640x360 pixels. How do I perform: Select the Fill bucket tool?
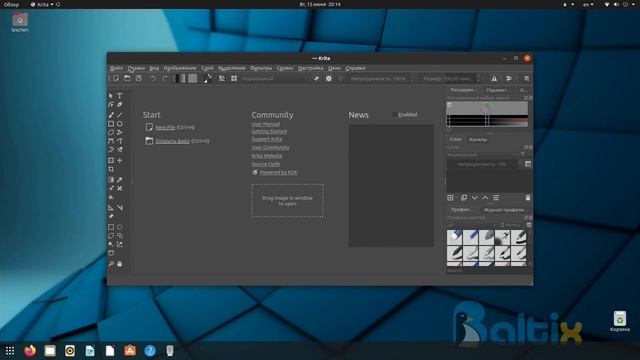(111, 197)
